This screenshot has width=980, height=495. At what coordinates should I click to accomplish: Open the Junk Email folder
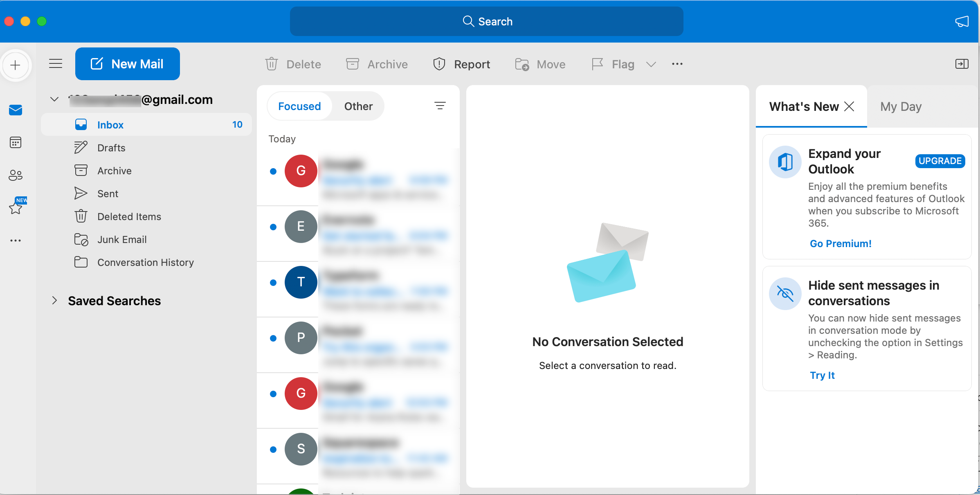(122, 239)
